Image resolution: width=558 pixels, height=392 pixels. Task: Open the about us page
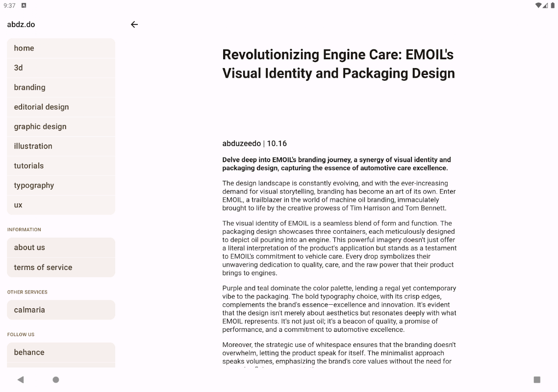tap(61, 247)
